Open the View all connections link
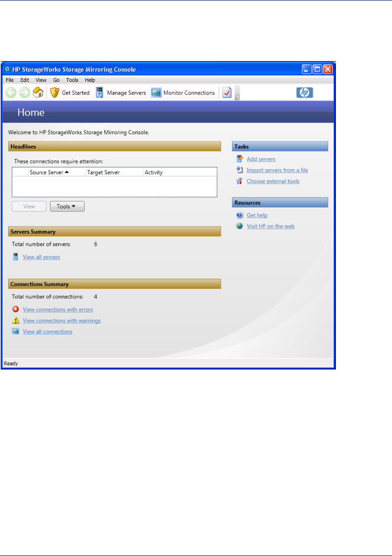 click(47, 331)
